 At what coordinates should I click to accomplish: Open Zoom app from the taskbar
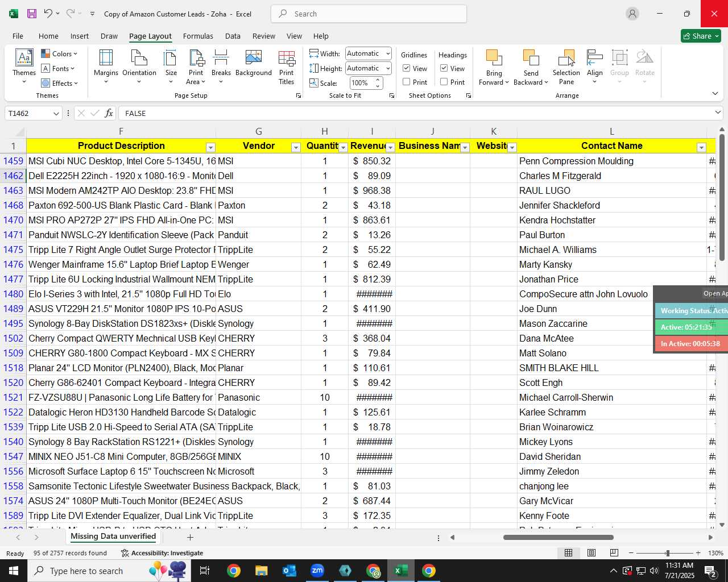pyautogui.click(x=317, y=571)
